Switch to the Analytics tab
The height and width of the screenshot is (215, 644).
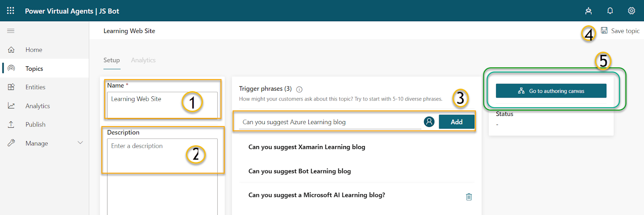click(143, 60)
